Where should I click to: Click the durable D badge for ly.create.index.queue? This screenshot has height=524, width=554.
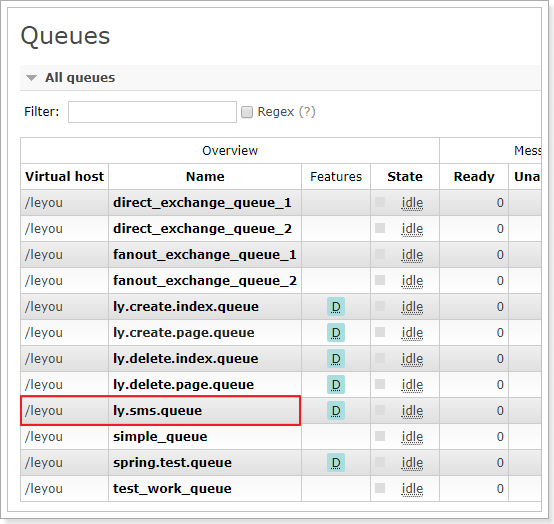tap(336, 307)
